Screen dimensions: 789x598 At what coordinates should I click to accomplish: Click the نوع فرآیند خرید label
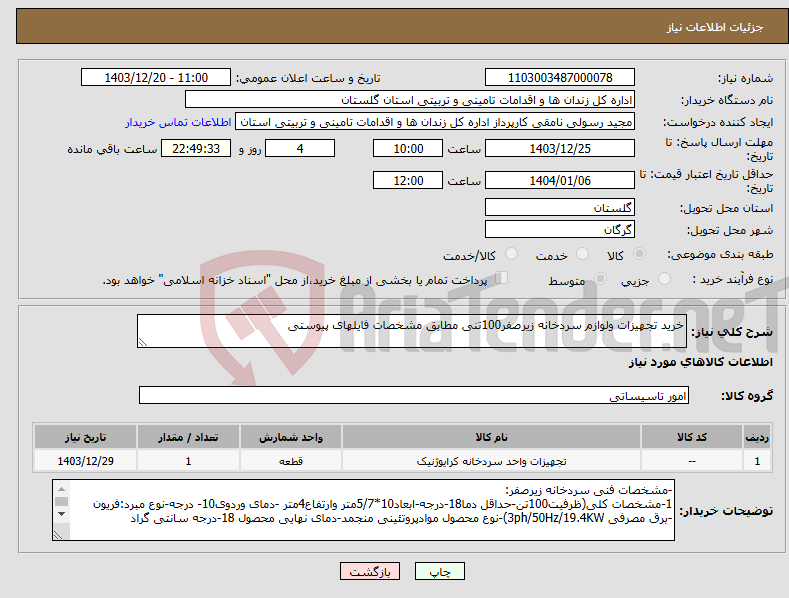click(732, 279)
